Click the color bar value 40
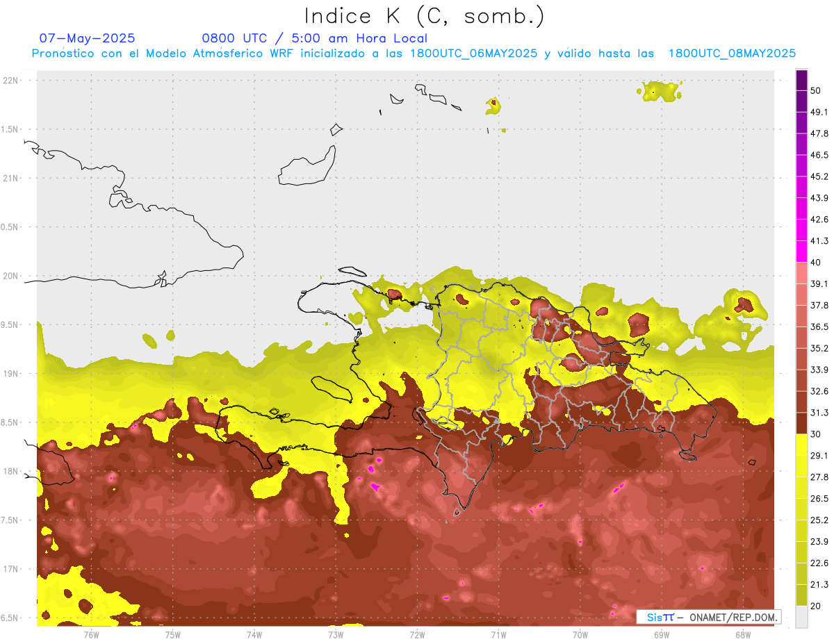 (816, 263)
